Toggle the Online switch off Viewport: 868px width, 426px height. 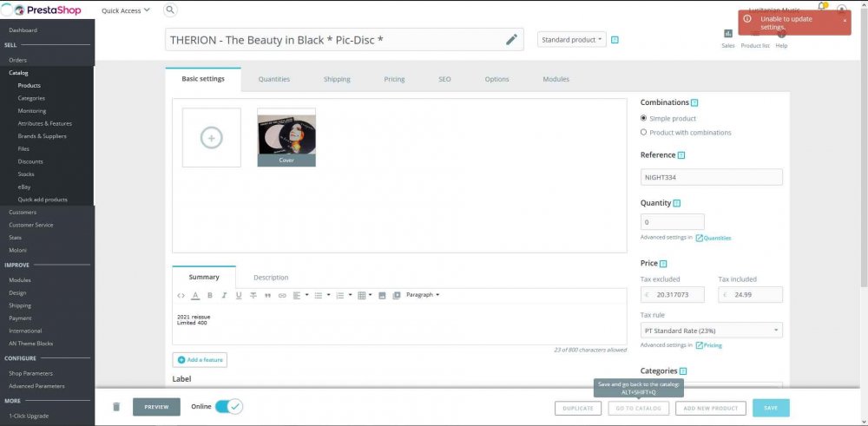pos(228,407)
